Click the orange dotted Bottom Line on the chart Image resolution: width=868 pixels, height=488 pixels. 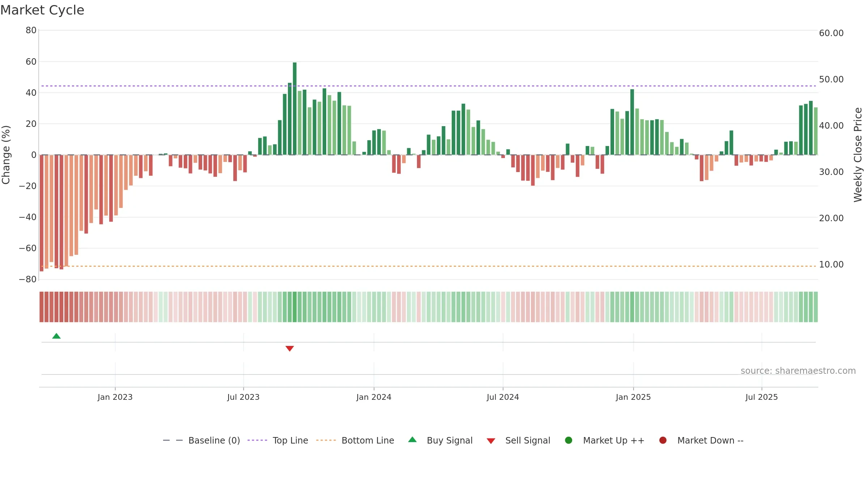[x=429, y=266]
